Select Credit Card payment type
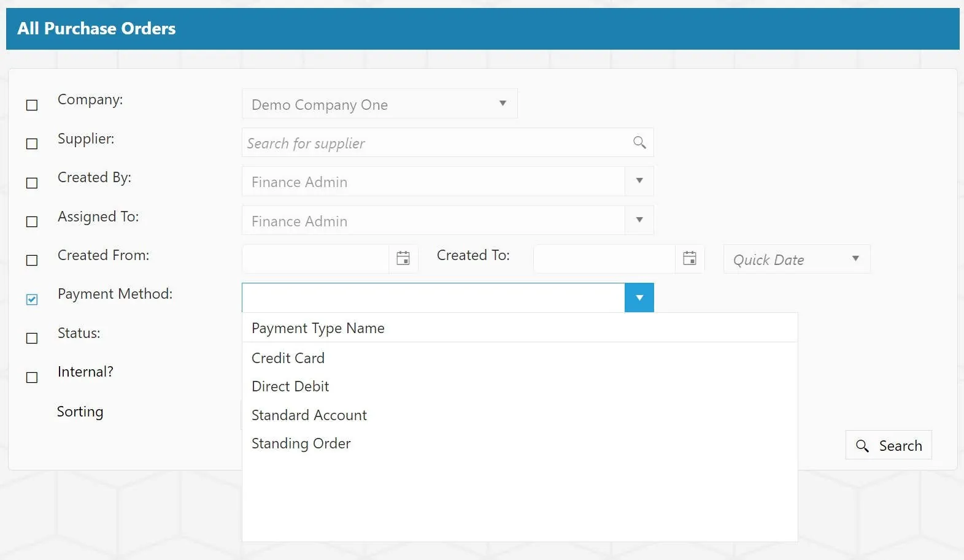964x560 pixels. 520,358
